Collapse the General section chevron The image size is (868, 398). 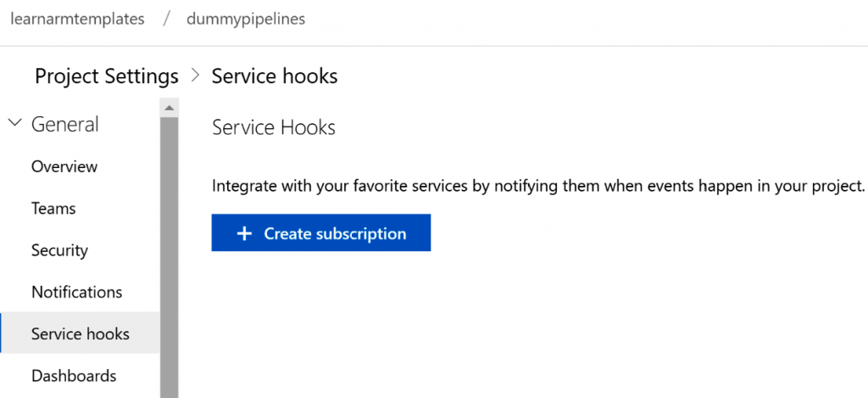pos(14,124)
